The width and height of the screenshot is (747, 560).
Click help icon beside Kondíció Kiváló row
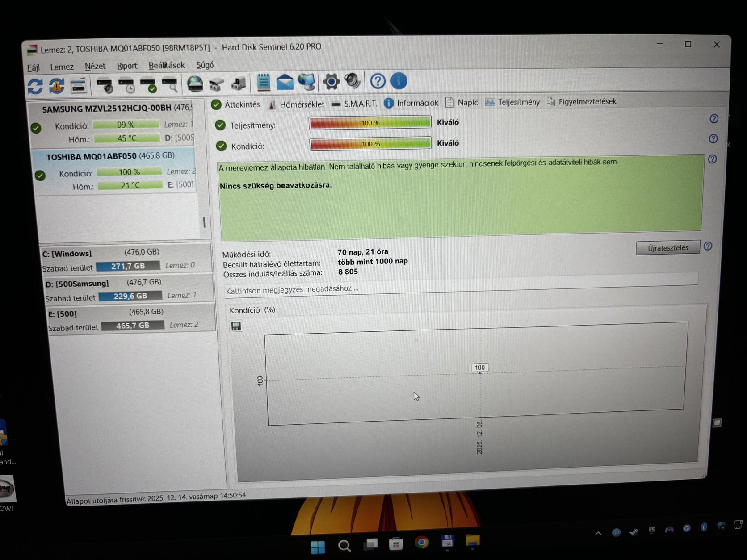(713, 139)
